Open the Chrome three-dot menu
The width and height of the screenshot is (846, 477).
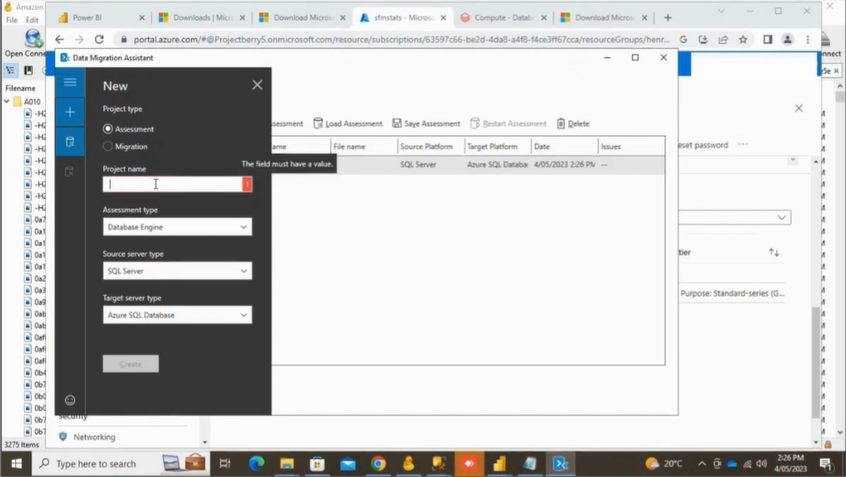[x=808, y=39]
